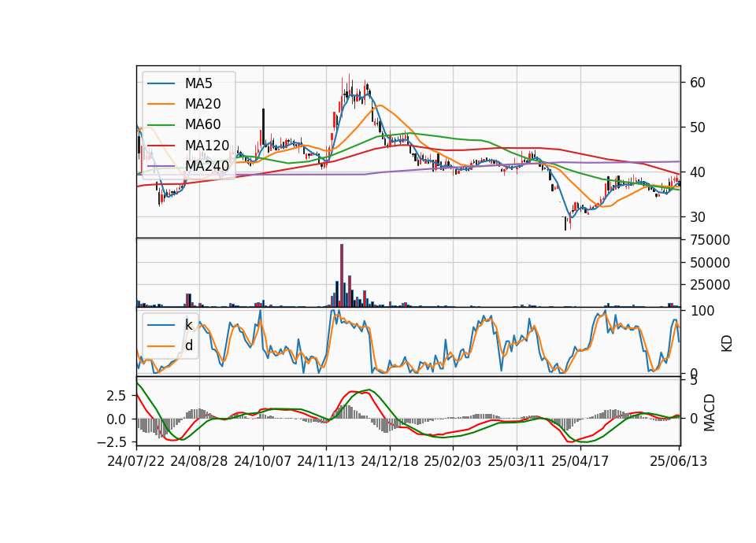
Task: Click the orange MA20 legend line sample
Action: click(161, 104)
